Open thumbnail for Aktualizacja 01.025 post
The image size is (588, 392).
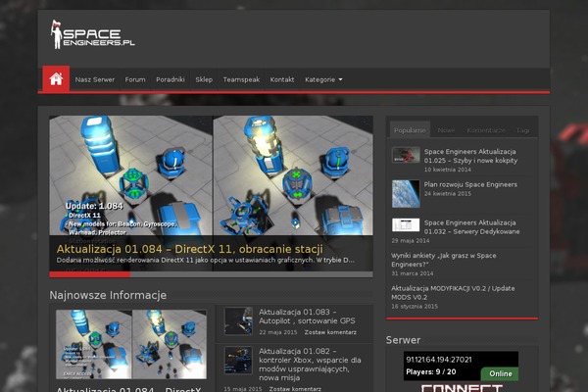click(406, 155)
